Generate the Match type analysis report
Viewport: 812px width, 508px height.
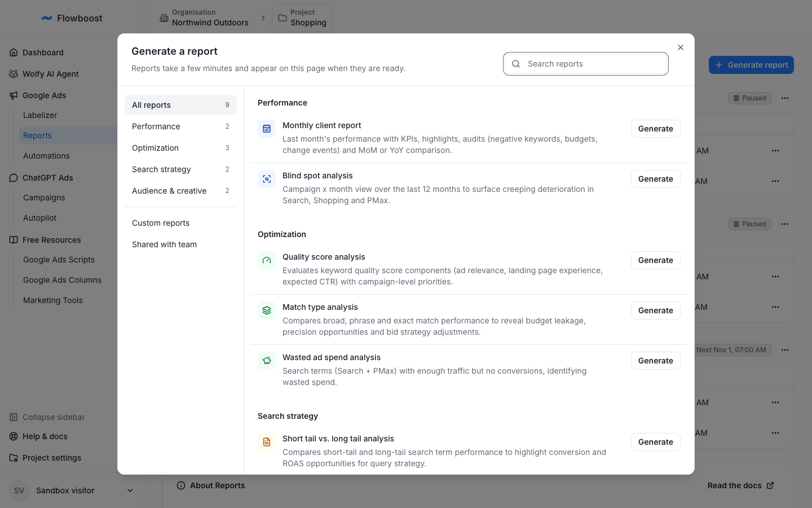tap(655, 310)
